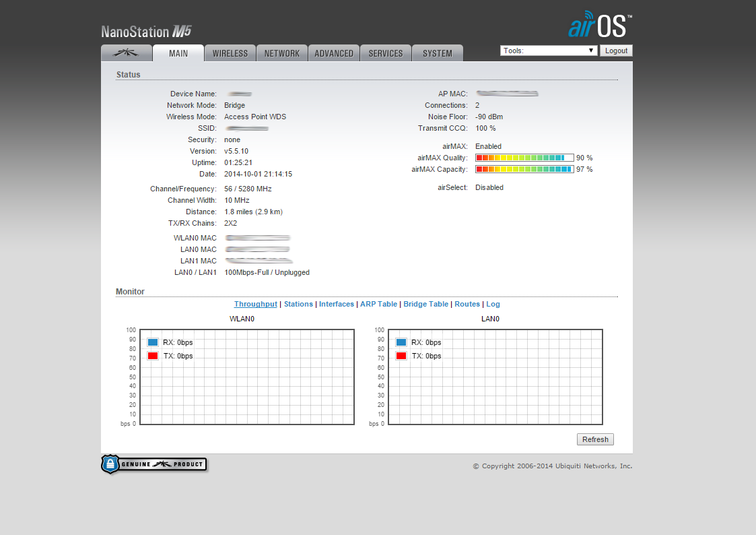Click the Network Mode value Bridge
The width and height of the screenshot is (756, 535).
tap(234, 105)
